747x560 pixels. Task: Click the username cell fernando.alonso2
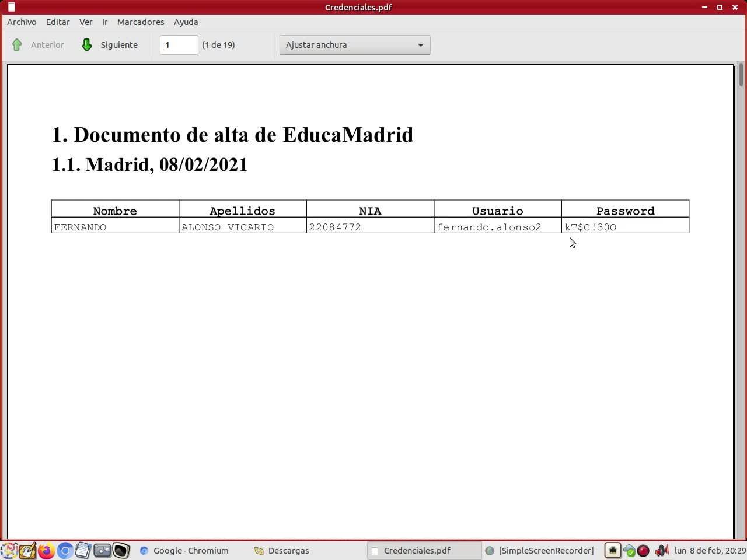pyautogui.click(x=498, y=227)
